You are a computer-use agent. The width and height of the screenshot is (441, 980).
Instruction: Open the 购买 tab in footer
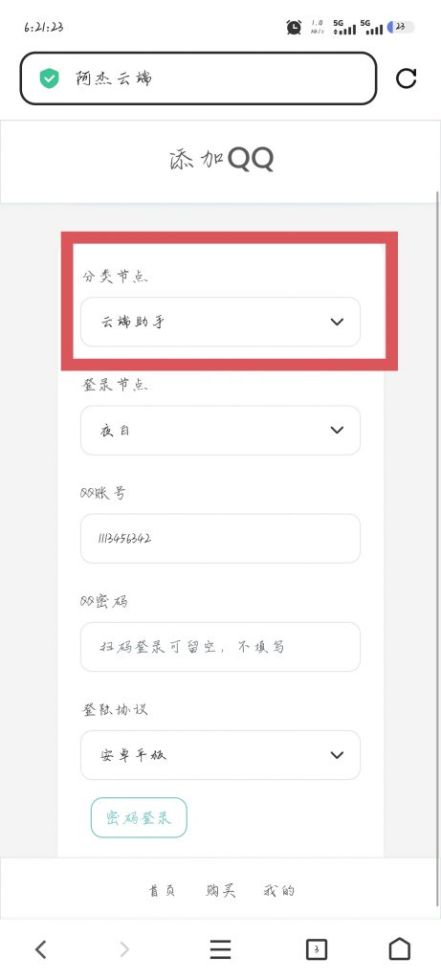click(x=220, y=891)
